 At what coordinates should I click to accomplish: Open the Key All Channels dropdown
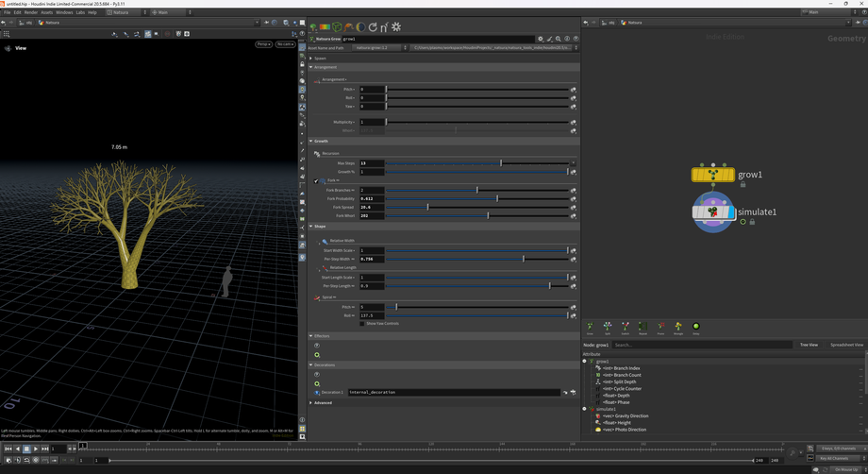point(838,458)
